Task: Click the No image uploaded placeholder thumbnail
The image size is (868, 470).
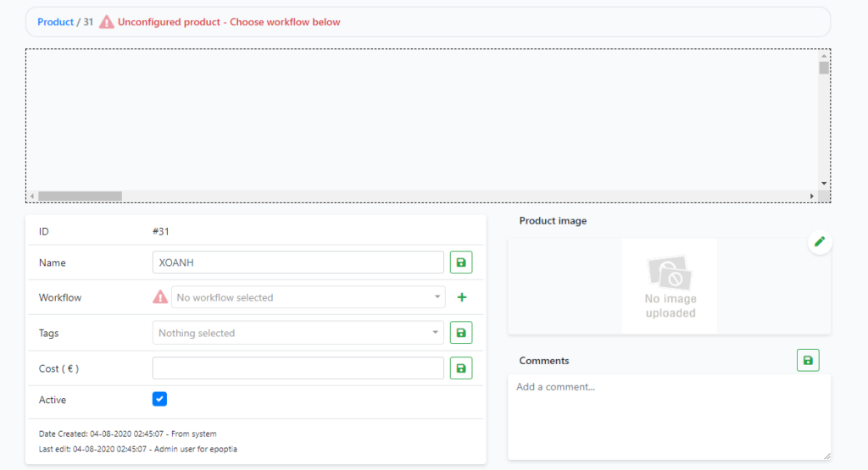Action: [x=670, y=285]
